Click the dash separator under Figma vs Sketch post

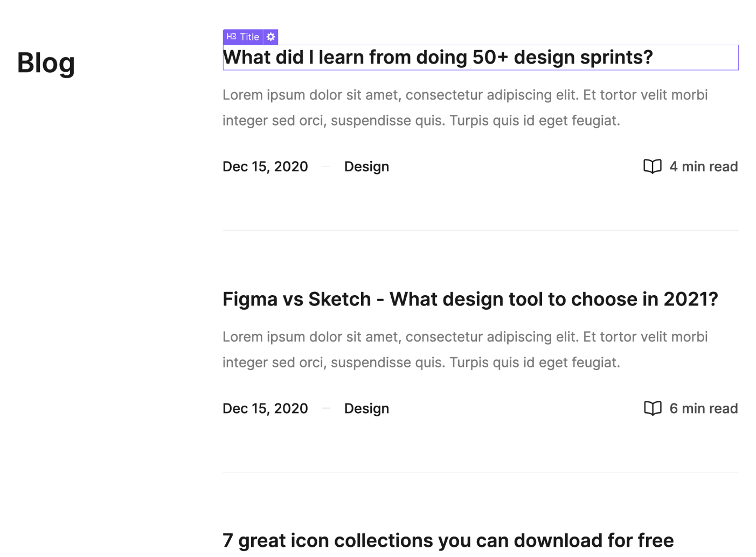(x=326, y=408)
